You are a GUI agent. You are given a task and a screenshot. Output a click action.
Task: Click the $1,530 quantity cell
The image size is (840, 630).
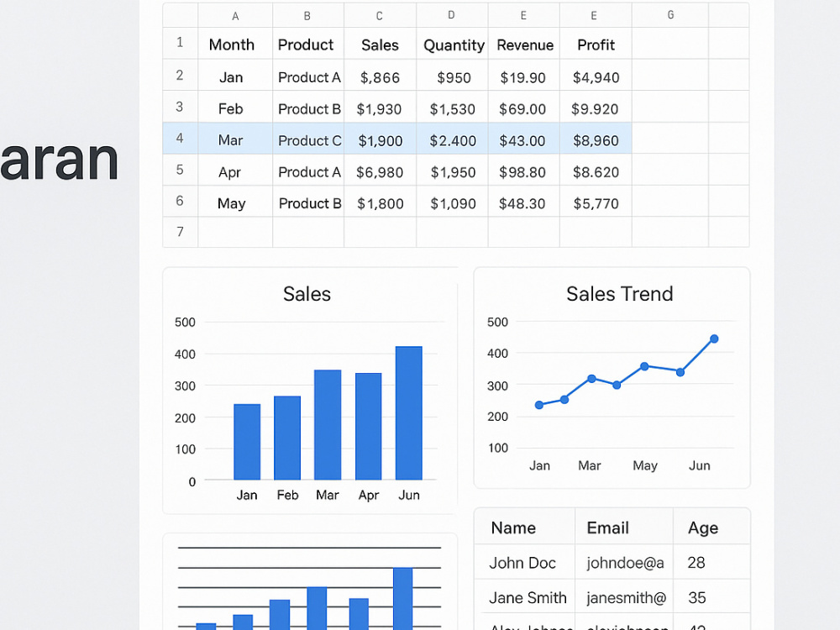click(x=452, y=108)
